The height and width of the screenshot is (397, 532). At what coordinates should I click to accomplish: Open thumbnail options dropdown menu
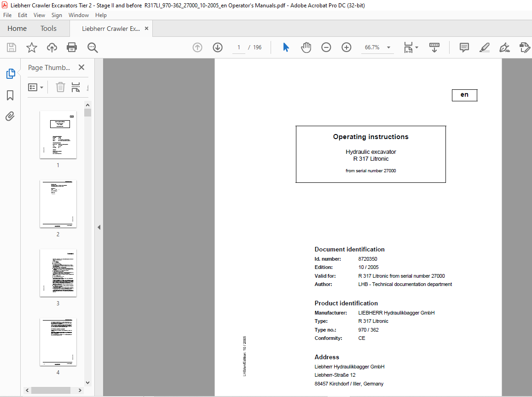coord(35,88)
